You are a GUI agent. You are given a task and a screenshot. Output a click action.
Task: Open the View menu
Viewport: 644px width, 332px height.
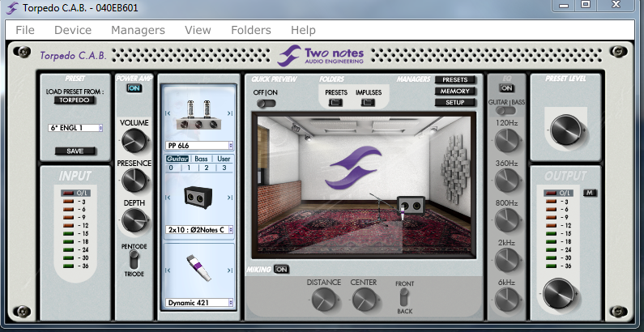[198, 31]
